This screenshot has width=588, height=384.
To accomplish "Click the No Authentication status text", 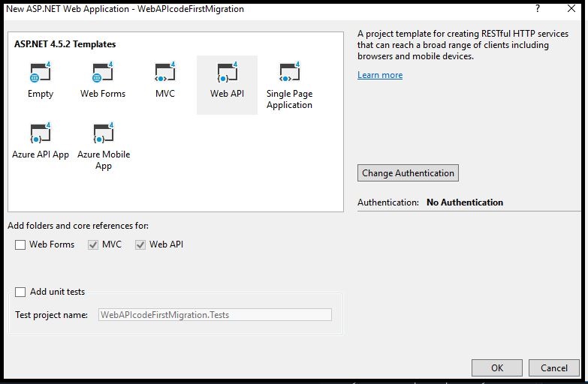I will (465, 202).
